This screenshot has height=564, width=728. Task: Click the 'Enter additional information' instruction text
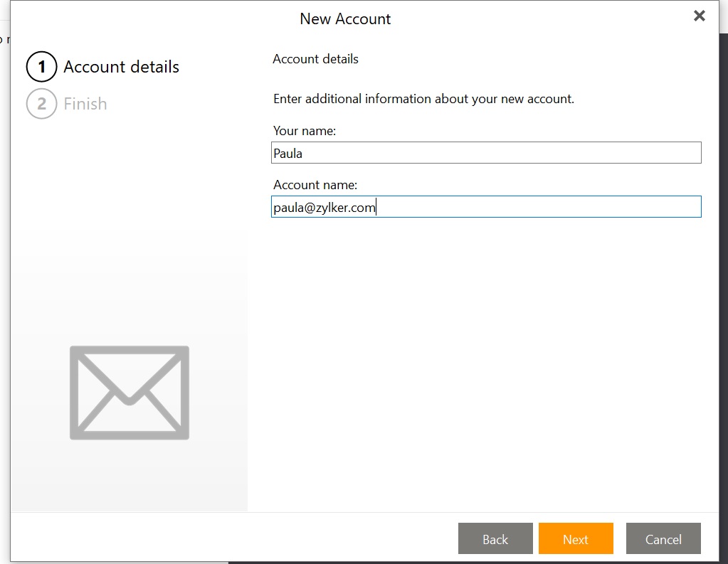pyautogui.click(x=423, y=99)
